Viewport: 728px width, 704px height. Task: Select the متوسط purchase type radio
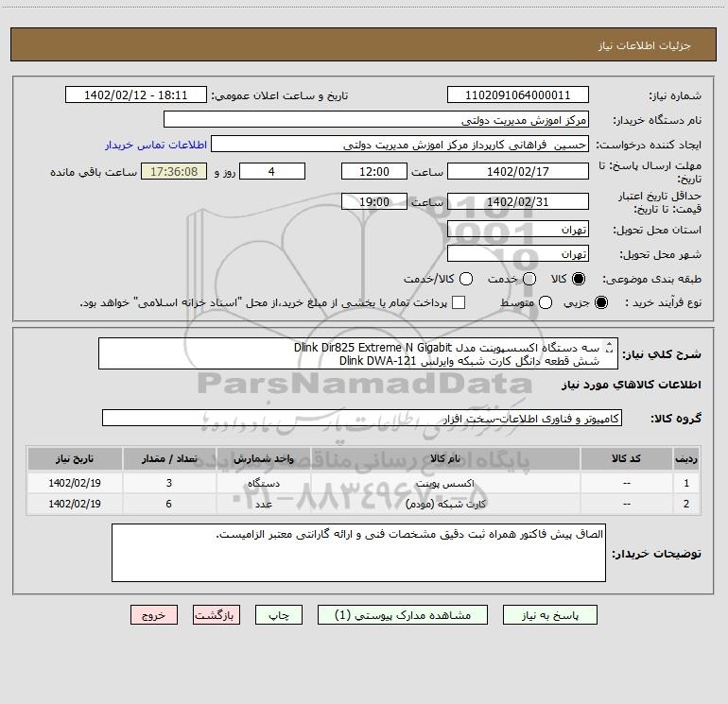546,302
